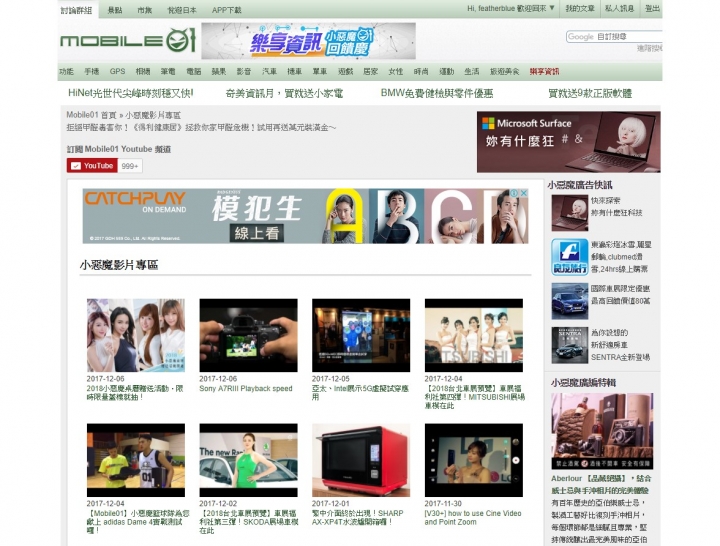Click the 奇美資訊月 promo link

pyautogui.click(x=284, y=93)
